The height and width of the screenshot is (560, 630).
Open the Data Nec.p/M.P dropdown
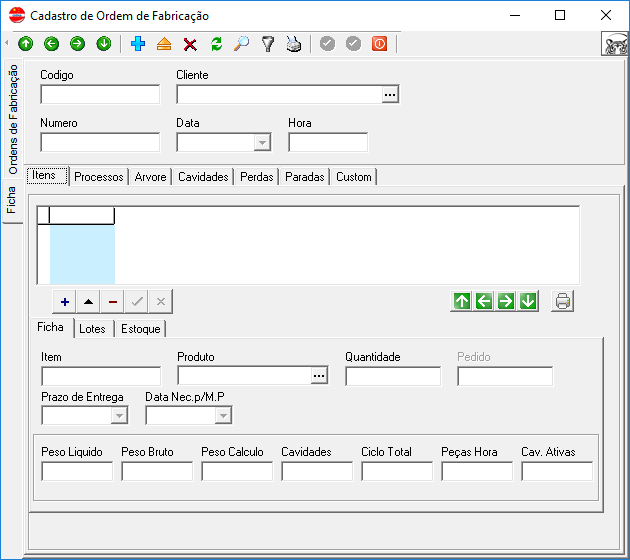pyautogui.click(x=223, y=415)
